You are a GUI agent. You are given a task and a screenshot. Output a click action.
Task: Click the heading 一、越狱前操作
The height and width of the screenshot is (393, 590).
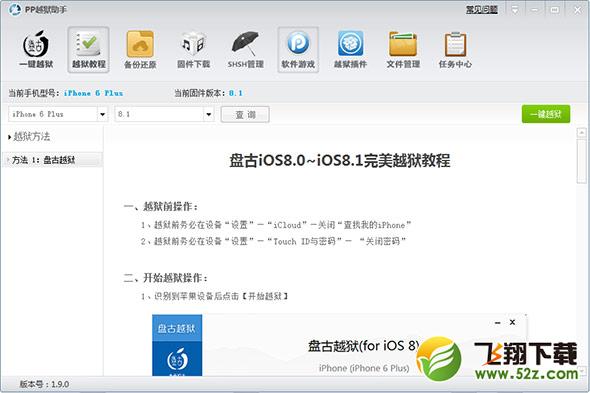161,206
